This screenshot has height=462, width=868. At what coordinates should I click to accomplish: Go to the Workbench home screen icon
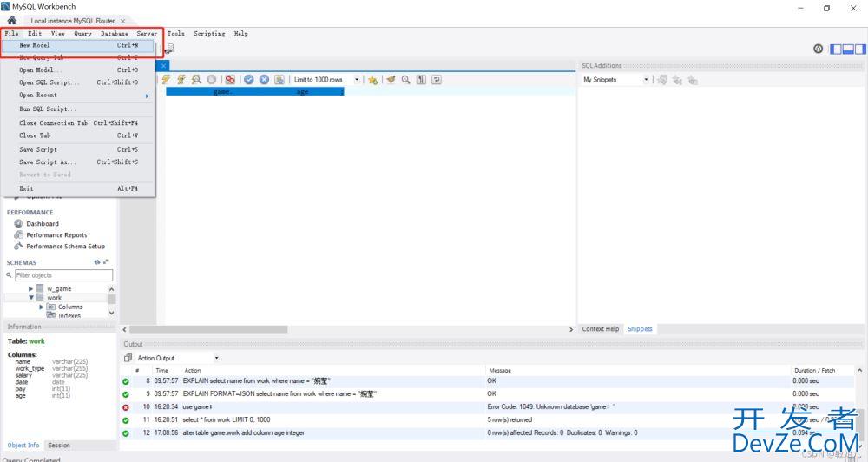11,21
